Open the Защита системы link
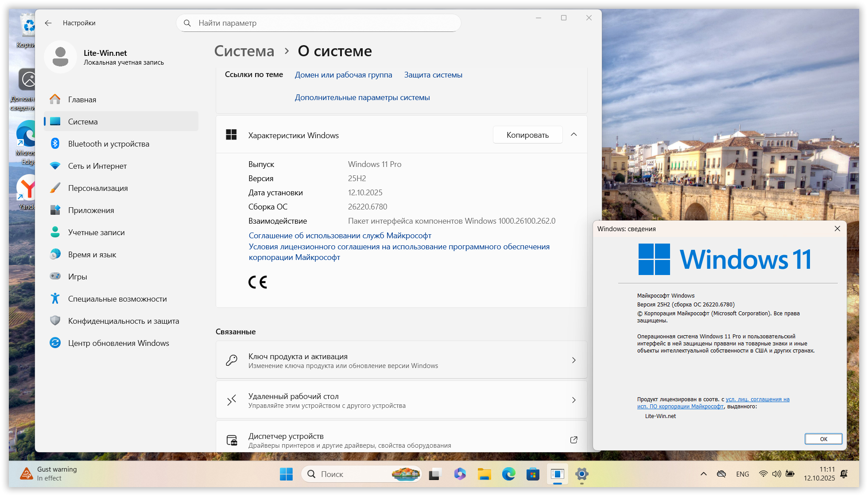 click(433, 75)
